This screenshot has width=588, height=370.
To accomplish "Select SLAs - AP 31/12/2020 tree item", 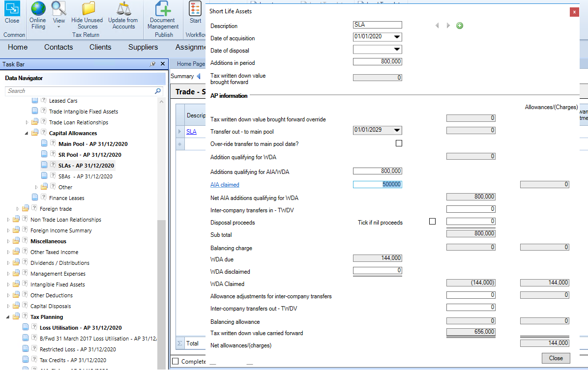I will pos(86,165).
